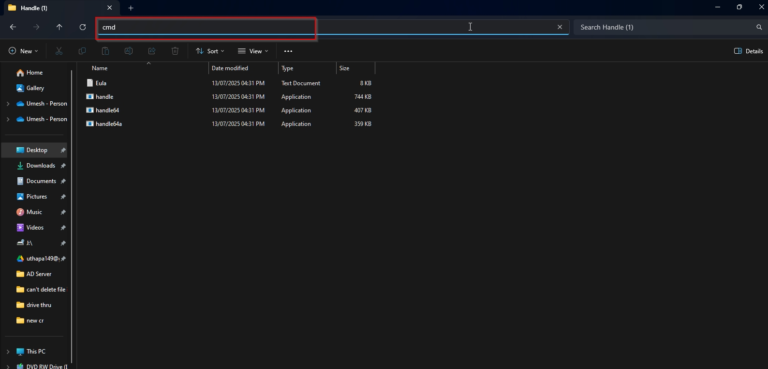768x369 pixels.
Task: Expand the DVD RW Drive node
Action: [8, 366]
